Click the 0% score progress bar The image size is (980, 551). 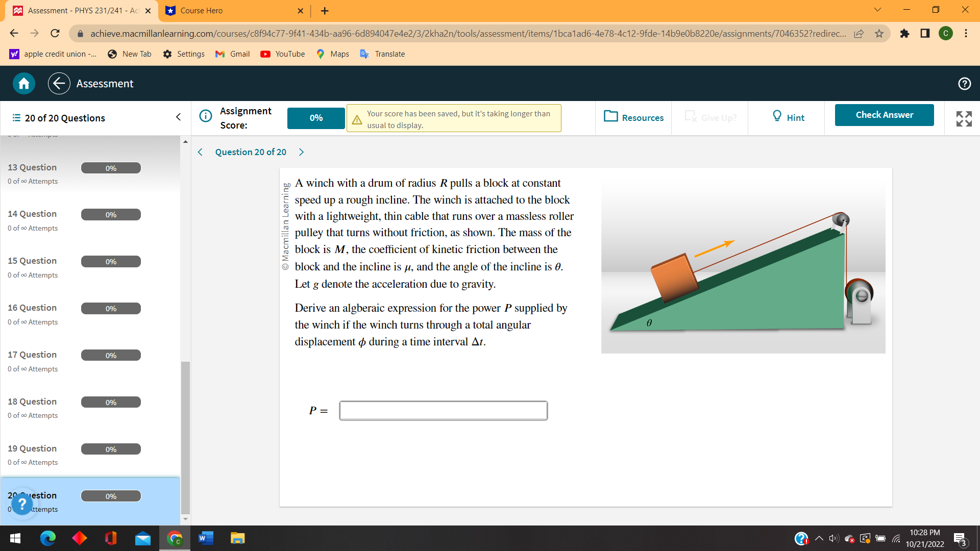pos(315,118)
